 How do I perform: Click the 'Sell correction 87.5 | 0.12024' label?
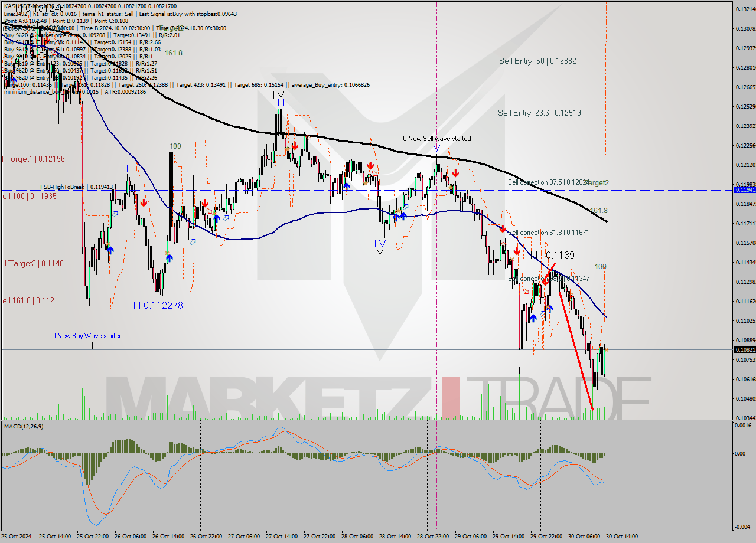[549, 182]
